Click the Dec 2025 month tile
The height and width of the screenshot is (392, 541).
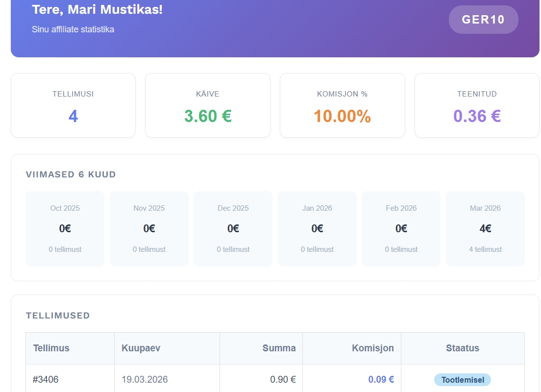(233, 228)
